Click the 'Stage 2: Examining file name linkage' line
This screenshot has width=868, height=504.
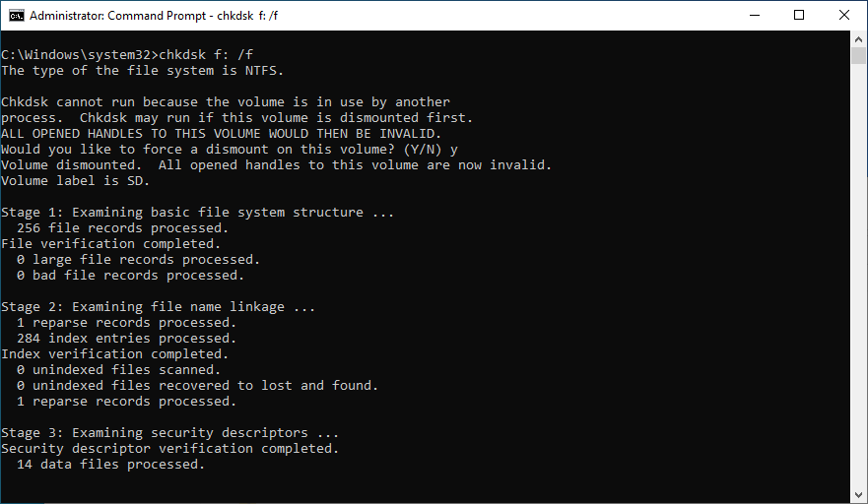[158, 307]
